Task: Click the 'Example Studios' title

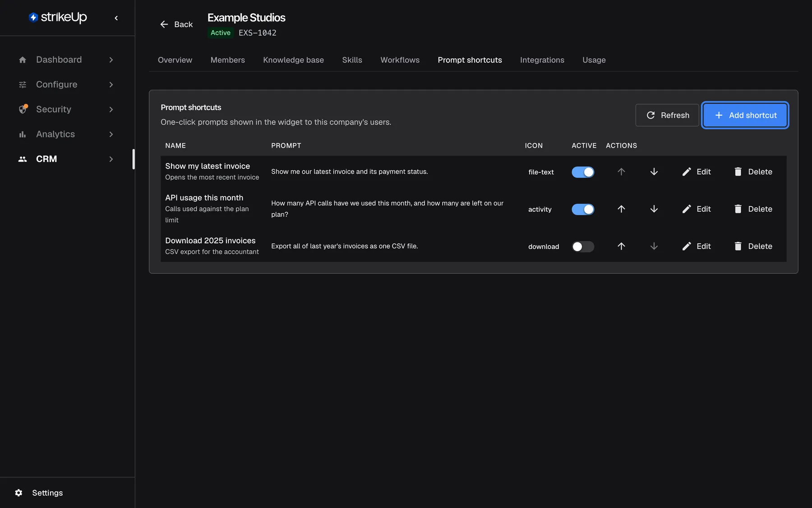Action: click(246, 18)
